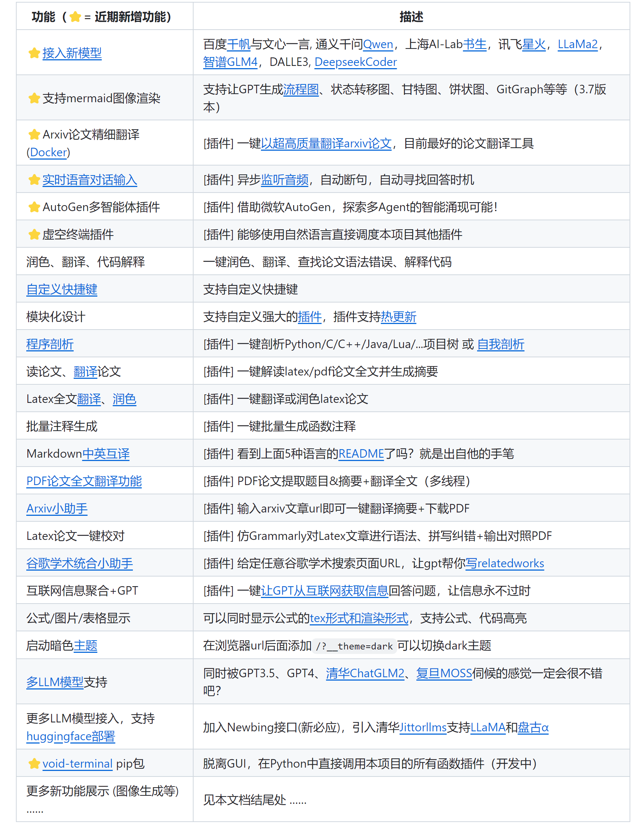
Task: Click the star before 支持mermaid图像渲染
Action: point(34,98)
